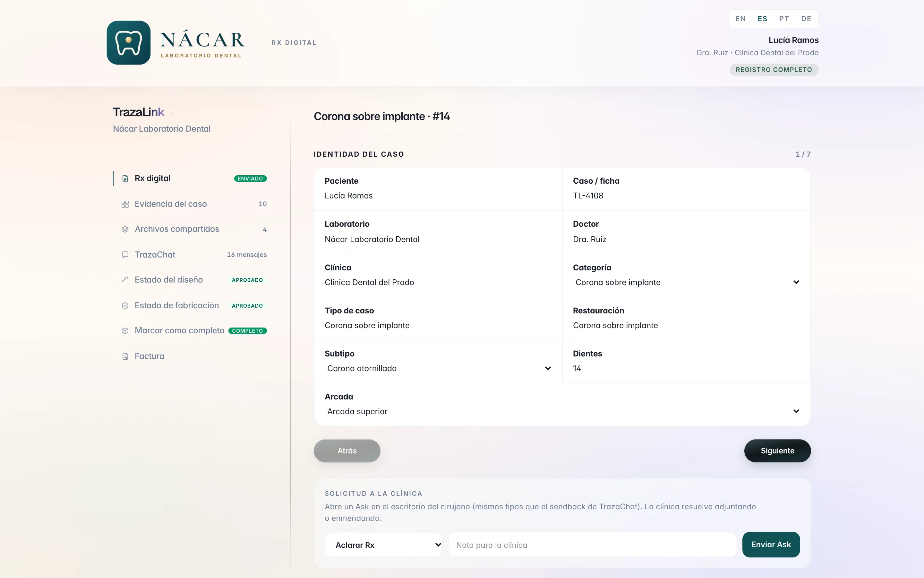The width and height of the screenshot is (924, 578).
Task: Open the Aclarar Rx request type dropdown
Action: (x=384, y=545)
